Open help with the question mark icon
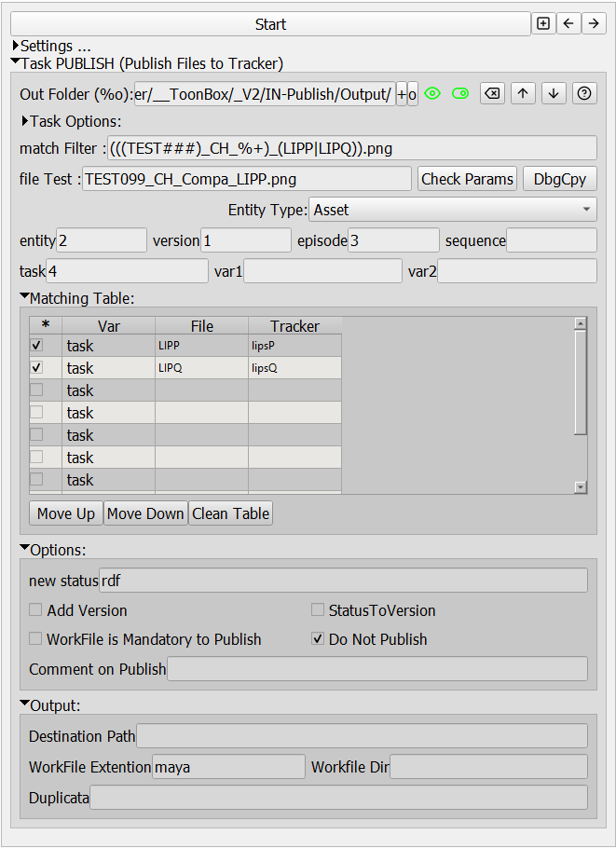This screenshot has width=616, height=848. [584, 93]
